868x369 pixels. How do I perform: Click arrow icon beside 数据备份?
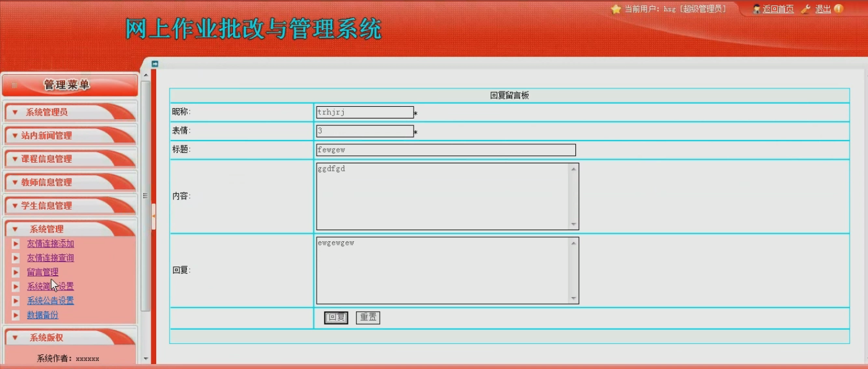point(16,315)
